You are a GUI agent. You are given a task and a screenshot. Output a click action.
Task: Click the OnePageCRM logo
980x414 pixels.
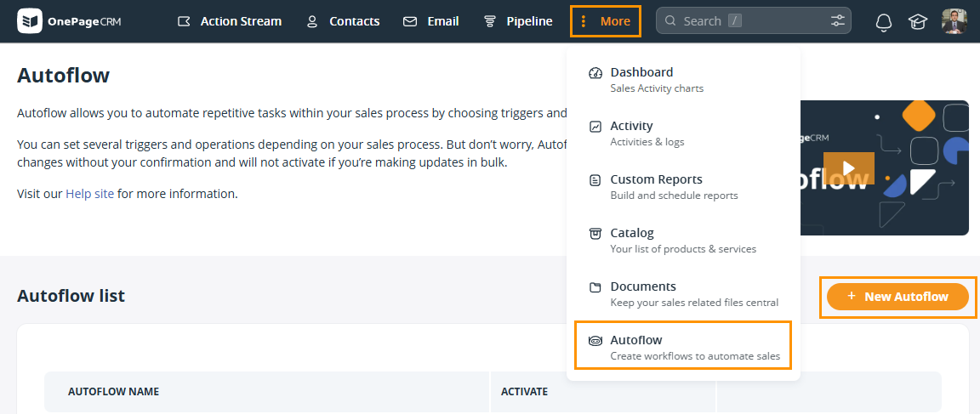pos(70,21)
